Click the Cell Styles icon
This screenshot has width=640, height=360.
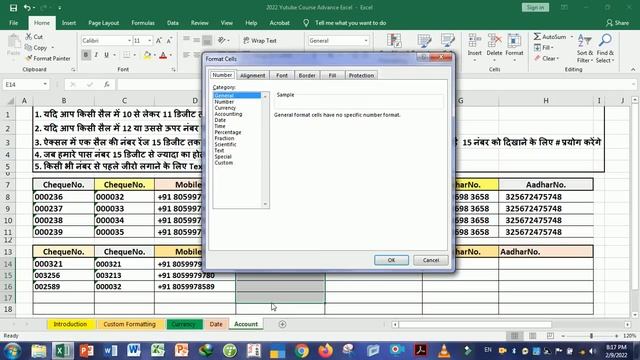448,41
